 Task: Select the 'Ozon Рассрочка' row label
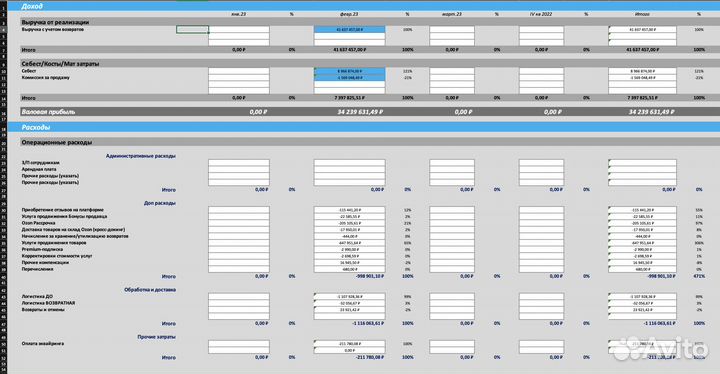pyautogui.click(x=38, y=223)
